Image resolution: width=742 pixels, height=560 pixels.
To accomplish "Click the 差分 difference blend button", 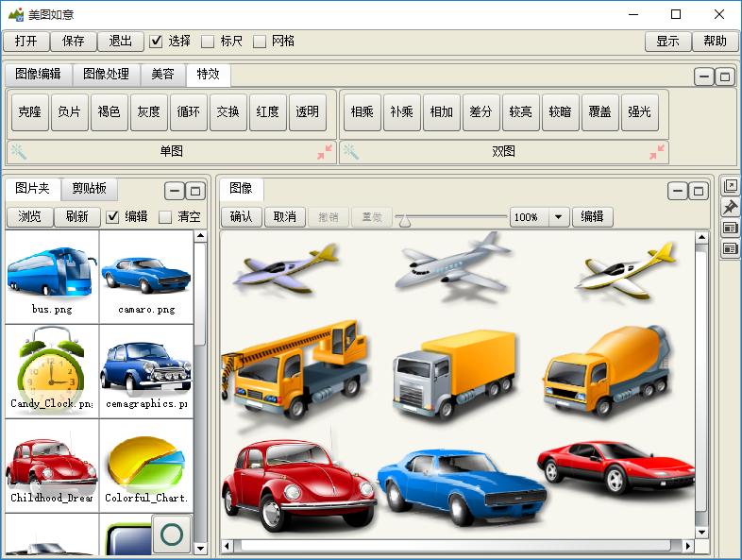I will 481,112.
